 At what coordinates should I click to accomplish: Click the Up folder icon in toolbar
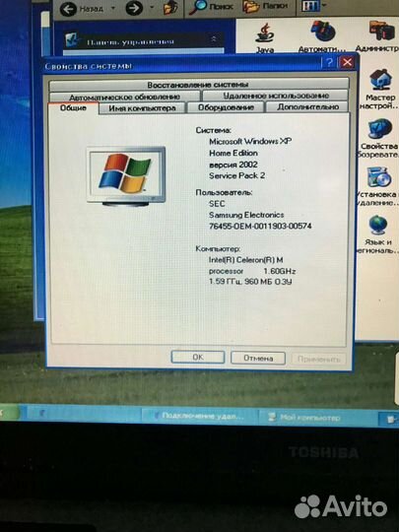pyautogui.click(x=171, y=8)
